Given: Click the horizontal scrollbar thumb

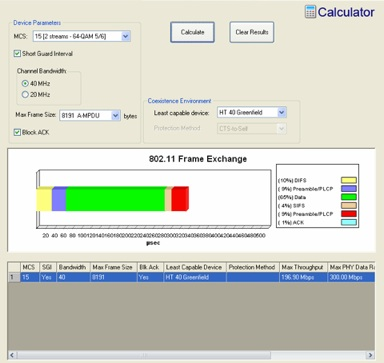Looking at the screenshot, I should [x=144, y=355].
